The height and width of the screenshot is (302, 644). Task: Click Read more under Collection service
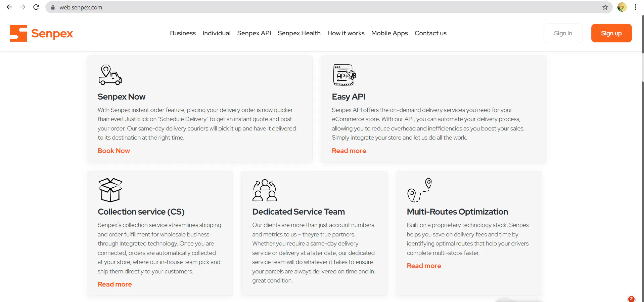115,284
